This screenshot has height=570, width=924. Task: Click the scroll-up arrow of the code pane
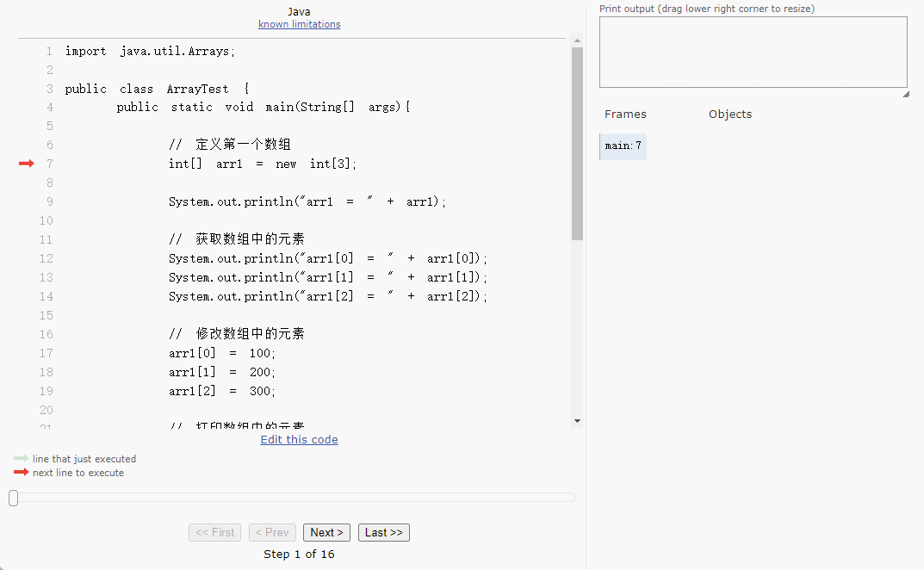click(x=577, y=42)
